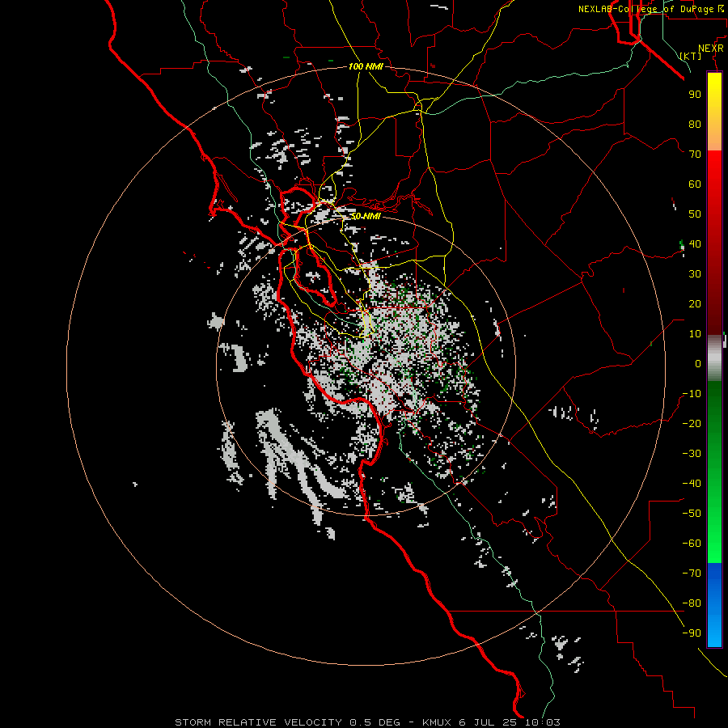The height and width of the screenshot is (728, 728).
Task: Click the NEXLAB-College of DuPage title text
Action: [x=645, y=9]
